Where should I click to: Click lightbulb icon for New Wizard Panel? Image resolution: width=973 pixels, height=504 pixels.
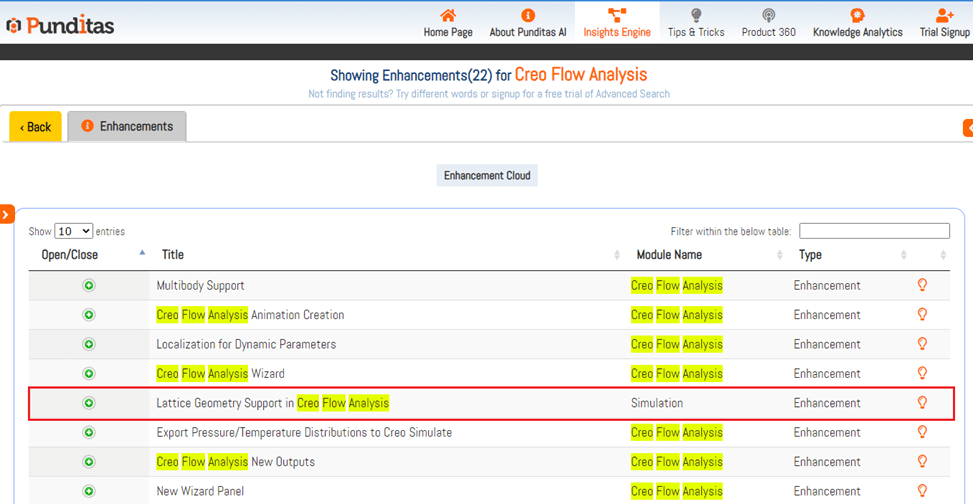coord(922,491)
